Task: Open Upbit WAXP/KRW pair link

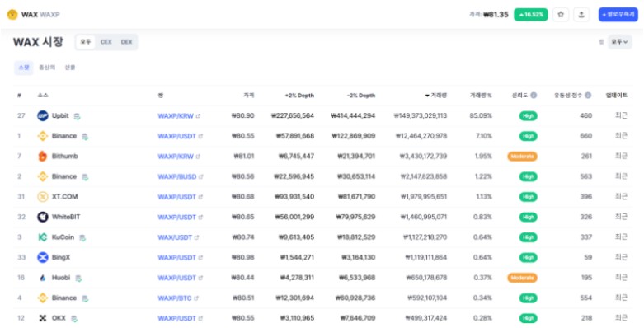Action: pyautogui.click(x=179, y=116)
